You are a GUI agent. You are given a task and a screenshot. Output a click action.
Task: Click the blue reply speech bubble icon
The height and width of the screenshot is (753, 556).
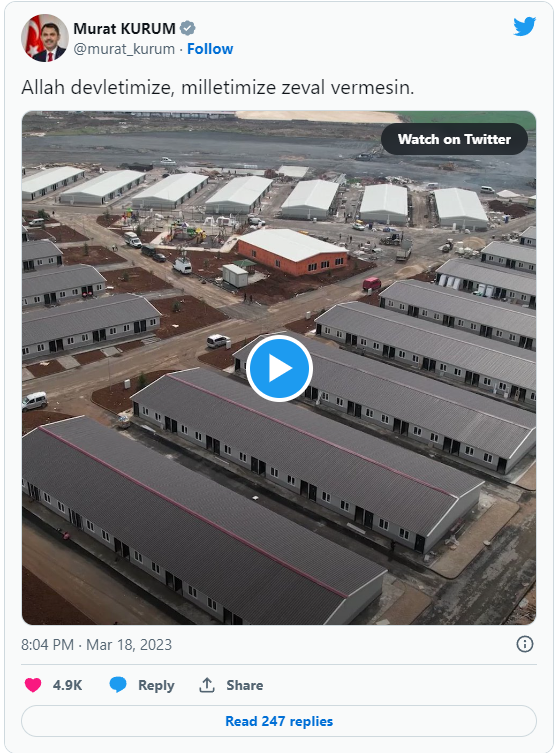click(x=118, y=685)
